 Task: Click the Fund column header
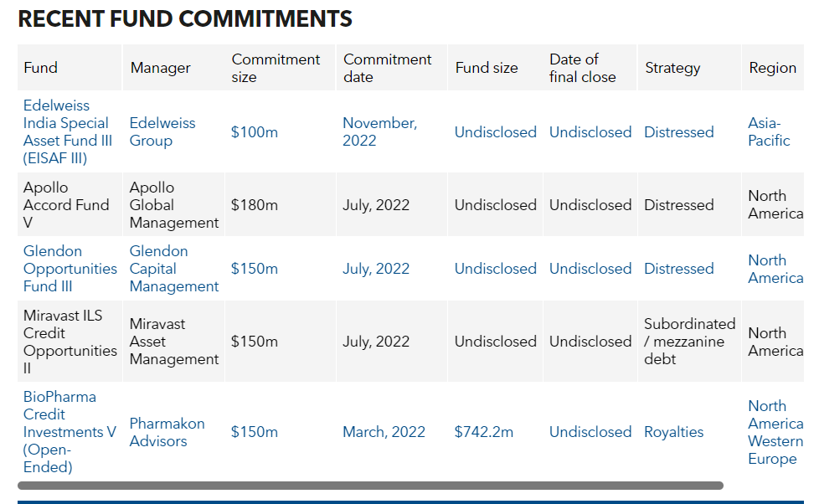pyautogui.click(x=39, y=67)
